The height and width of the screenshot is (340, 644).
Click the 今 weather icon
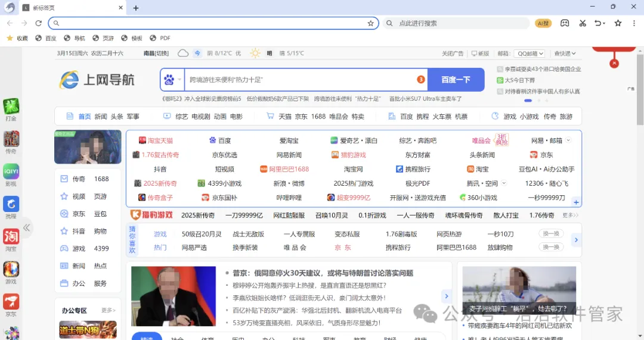pos(197,54)
